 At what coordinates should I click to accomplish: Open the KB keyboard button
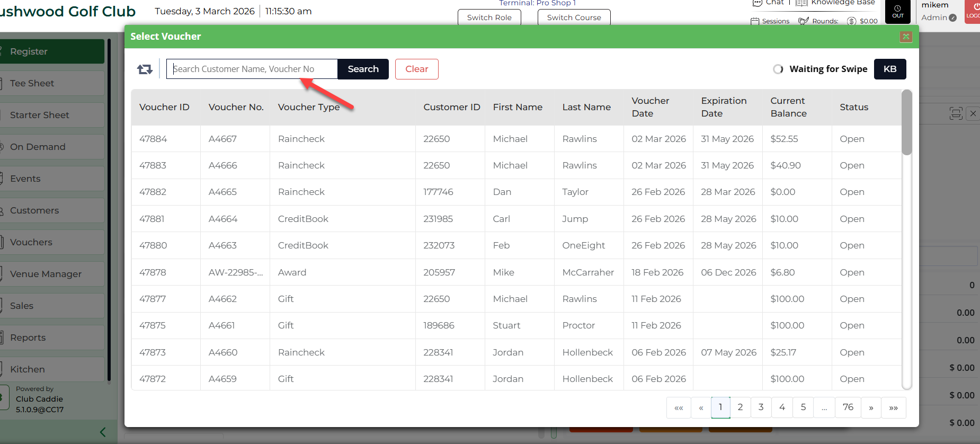tap(889, 69)
